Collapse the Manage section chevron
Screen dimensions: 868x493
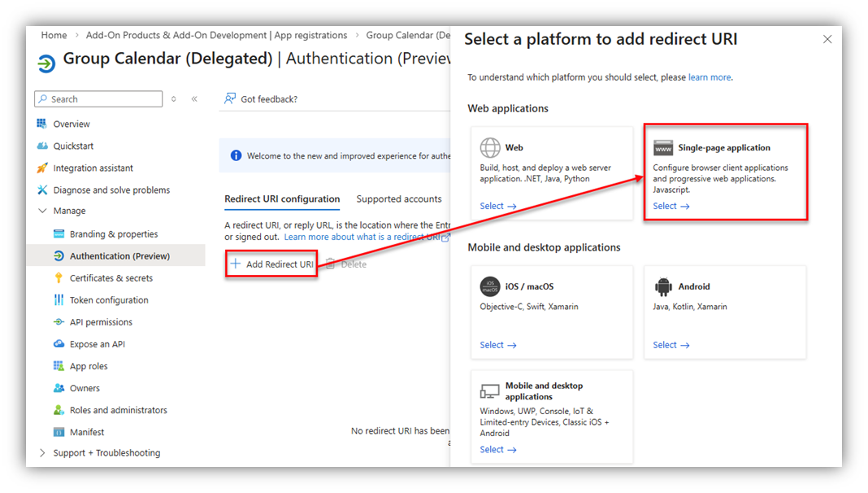click(42, 211)
